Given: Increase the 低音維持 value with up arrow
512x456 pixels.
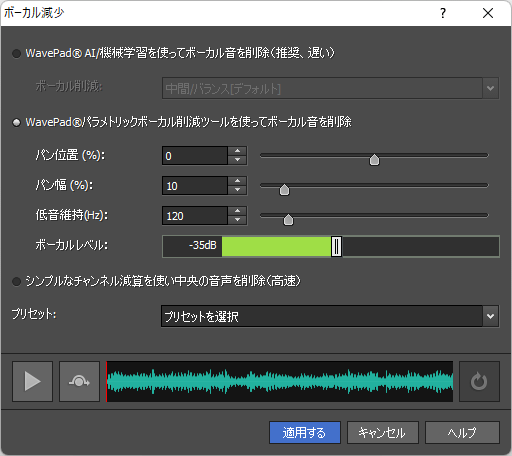Looking at the screenshot, I should pos(237,211).
